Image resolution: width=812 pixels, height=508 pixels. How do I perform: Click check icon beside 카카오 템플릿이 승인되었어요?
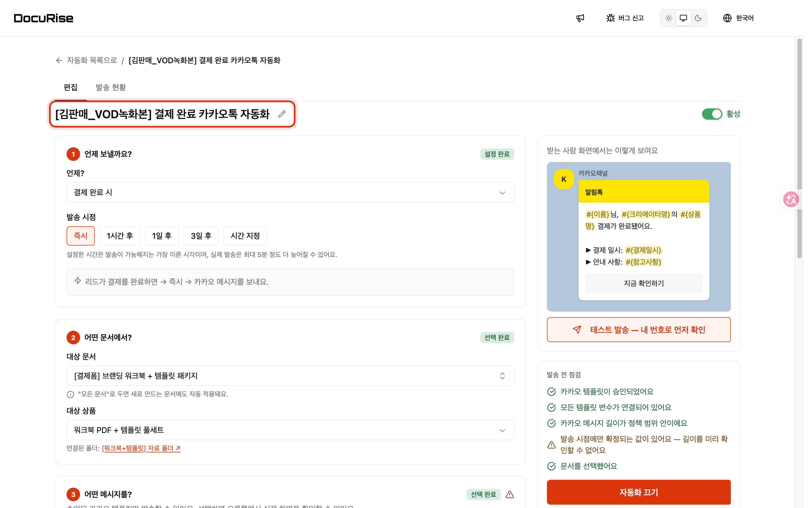[x=551, y=392]
